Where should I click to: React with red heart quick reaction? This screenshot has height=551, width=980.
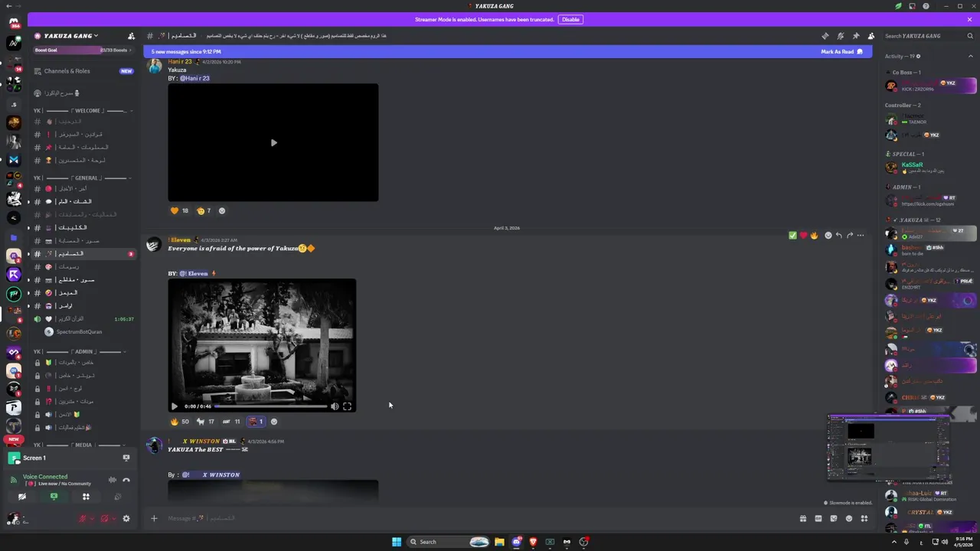click(x=803, y=236)
